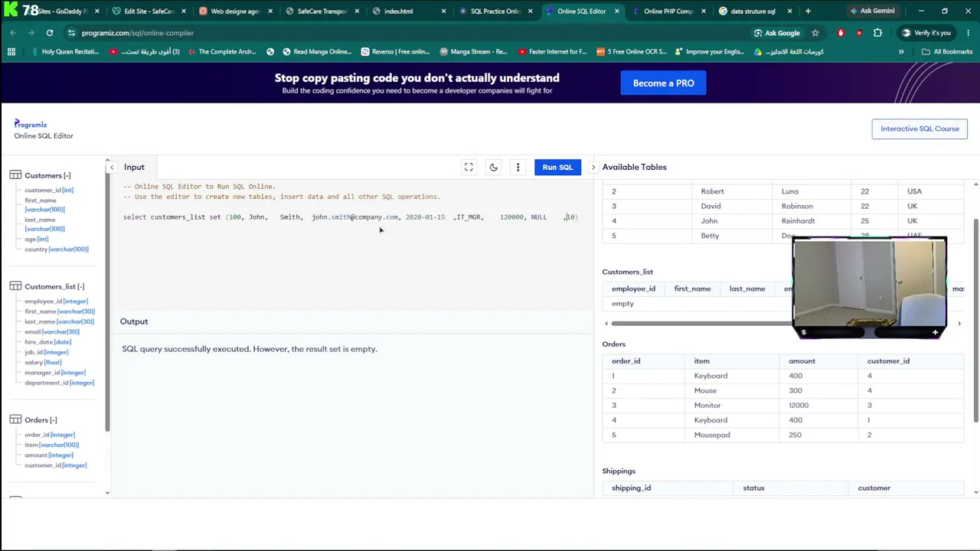The width and height of the screenshot is (980, 551).
Task: Open The Complete Android bookmark
Action: (220, 51)
